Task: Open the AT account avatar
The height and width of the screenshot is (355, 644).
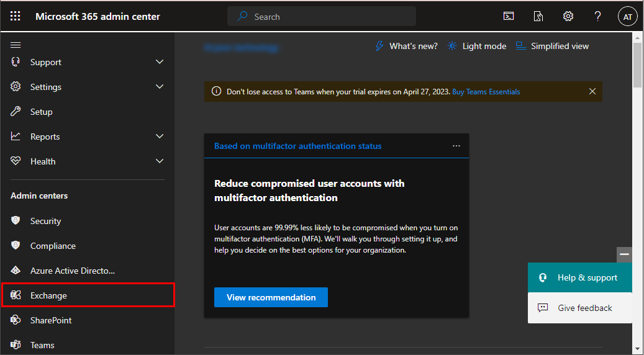Action: tap(628, 17)
